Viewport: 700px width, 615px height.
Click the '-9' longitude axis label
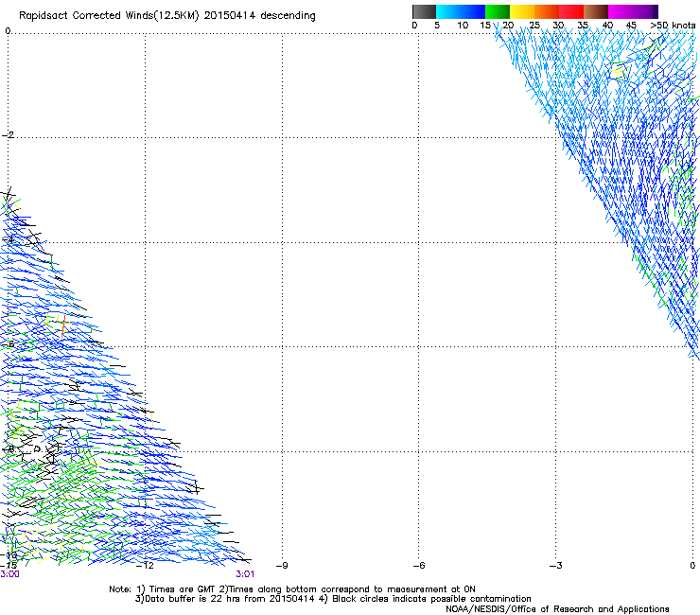(x=282, y=566)
